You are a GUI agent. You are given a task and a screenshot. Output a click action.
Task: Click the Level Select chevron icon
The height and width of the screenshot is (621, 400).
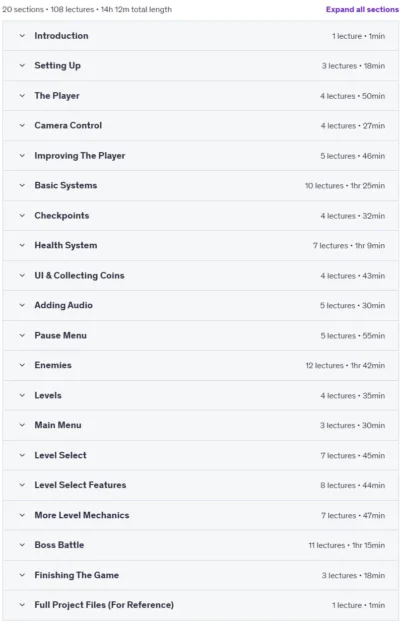point(22,455)
